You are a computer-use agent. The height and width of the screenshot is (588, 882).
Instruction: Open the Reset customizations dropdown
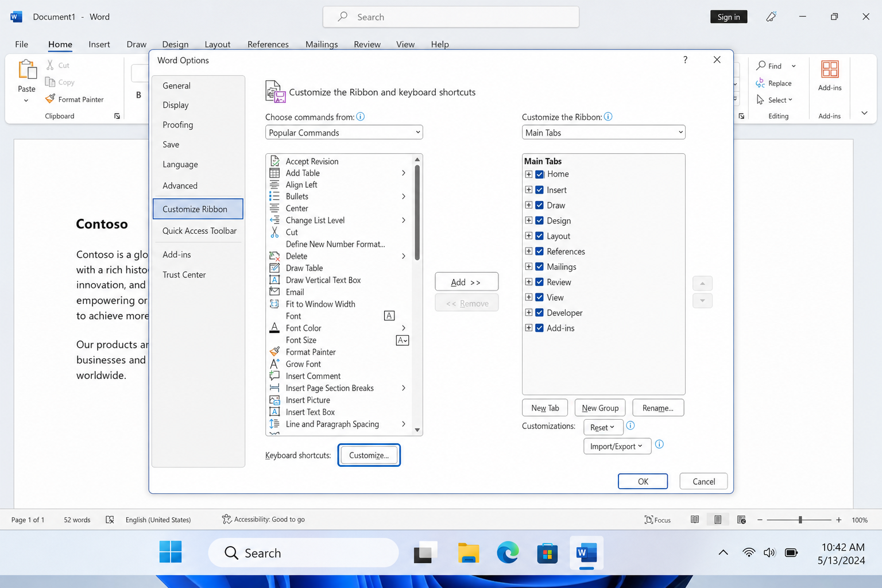click(602, 427)
